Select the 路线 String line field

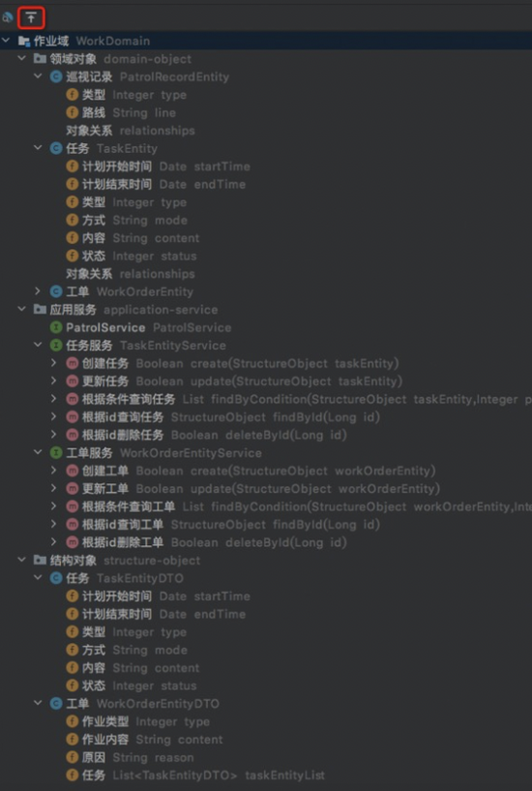click(x=129, y=112)
